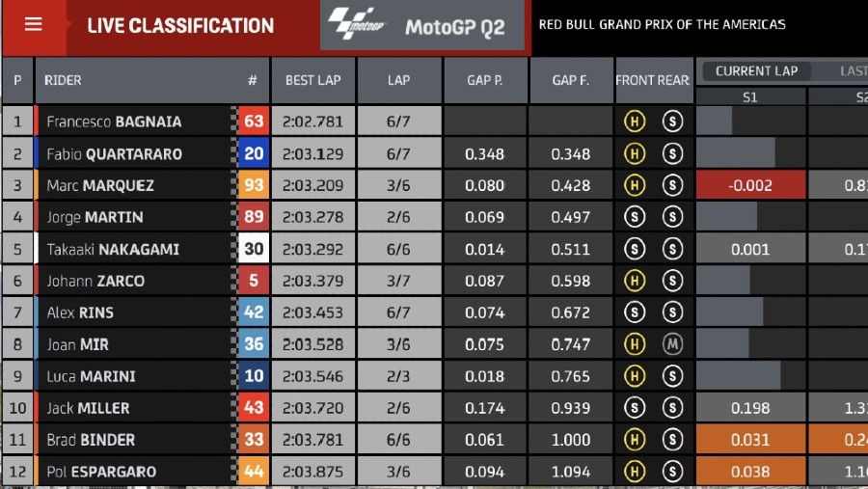Click the Gap F. column header
The image size is (868, 489).
click(571, 80)
